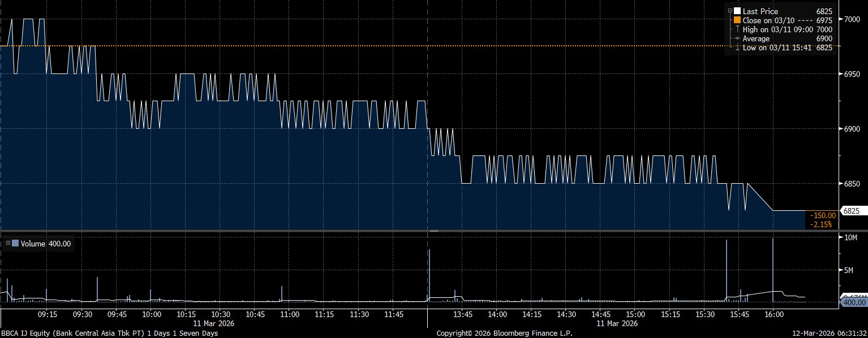
Task: Click the 09:15 time axis label
Action: coord(47,314)
